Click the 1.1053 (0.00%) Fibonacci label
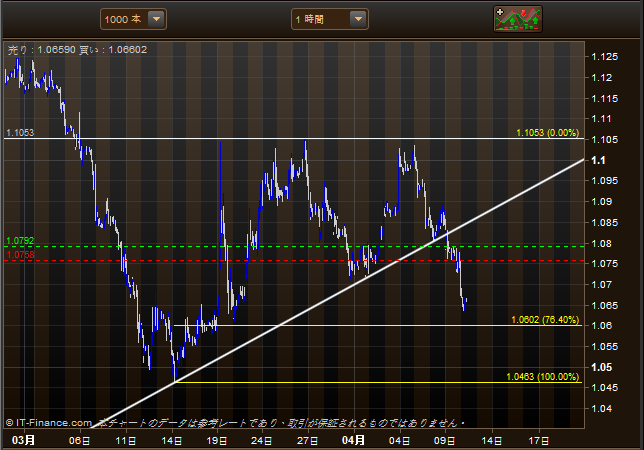This screenshot has width=644, height=450. [x=547, y=133]
